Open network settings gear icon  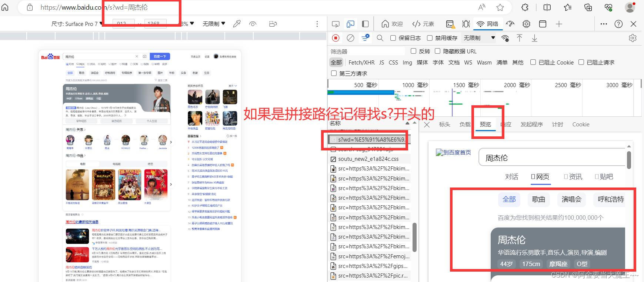(x=633, y=38)
